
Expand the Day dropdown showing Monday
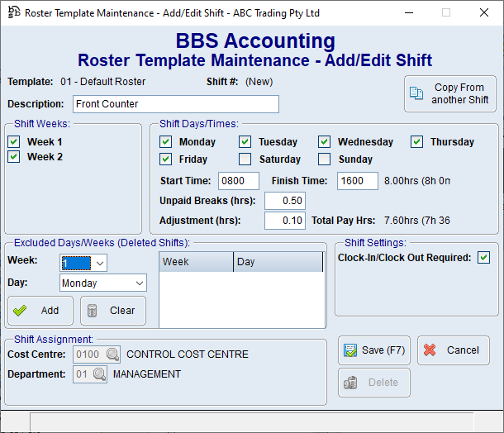pyautogui.click(x=139, y=283)
